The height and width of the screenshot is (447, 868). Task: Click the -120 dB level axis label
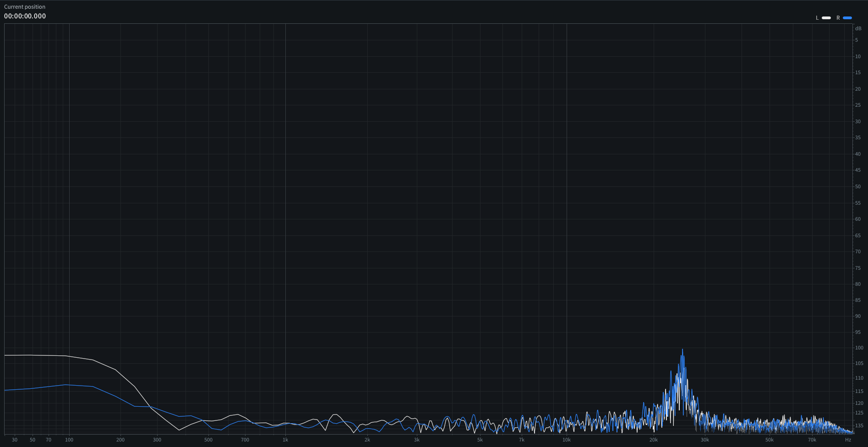point(859,403)
